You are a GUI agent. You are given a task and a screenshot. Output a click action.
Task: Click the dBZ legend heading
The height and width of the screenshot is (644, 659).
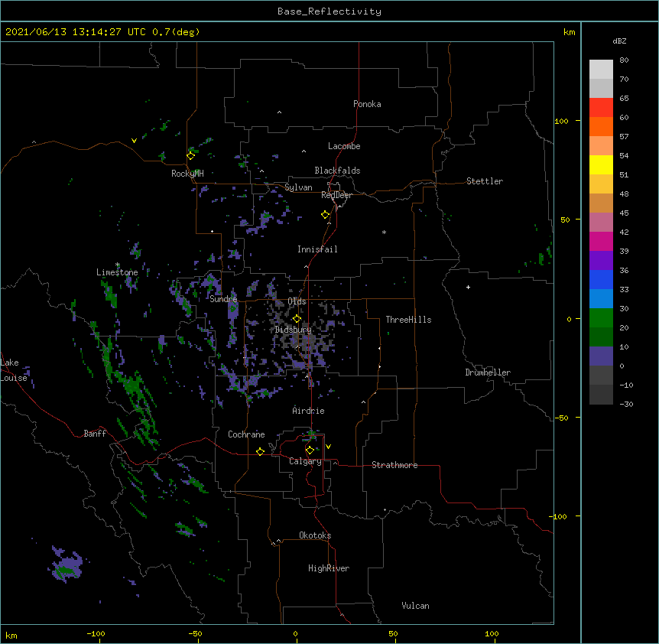[619, 41]
